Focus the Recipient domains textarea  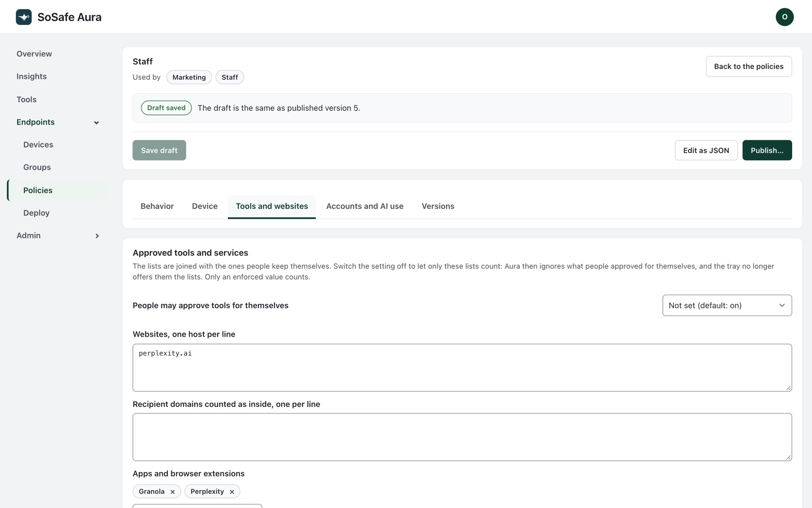coord(462,437)
